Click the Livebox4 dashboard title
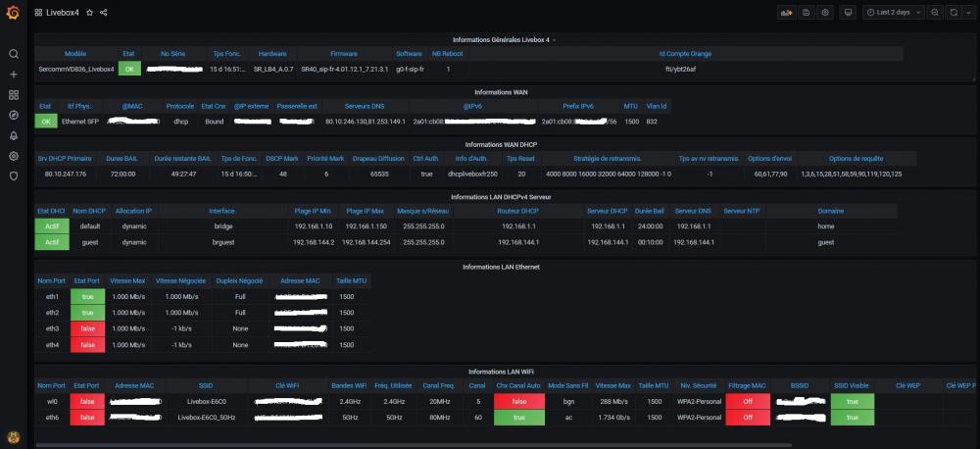The height and width of the screenshot is (449, 980). (x=62, y=13)
